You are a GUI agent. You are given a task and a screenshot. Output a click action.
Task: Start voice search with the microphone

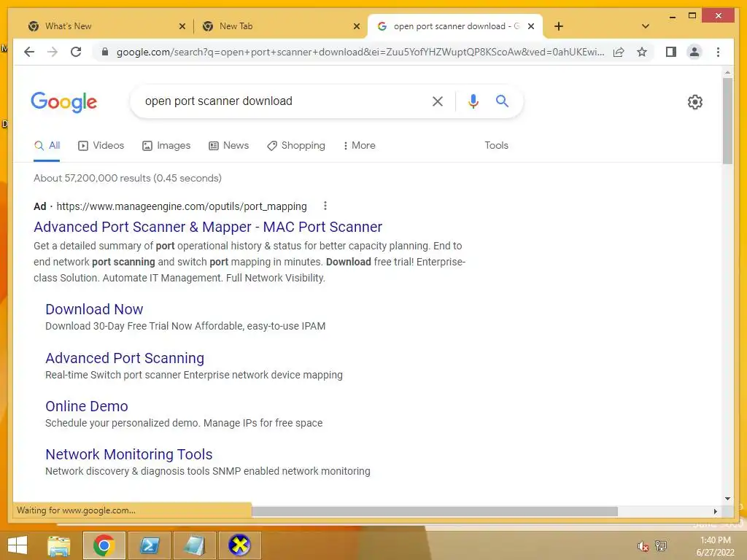tap(473, 101)
